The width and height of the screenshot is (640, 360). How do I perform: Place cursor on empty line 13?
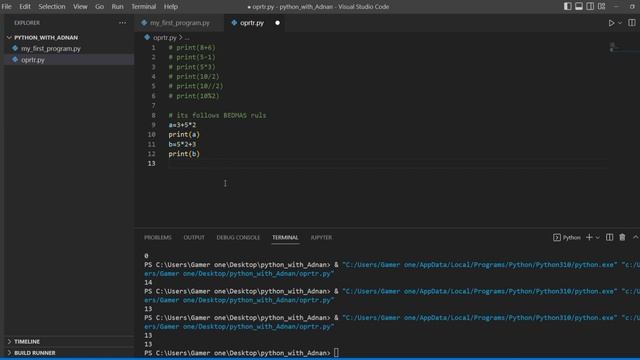click(388, 164)
